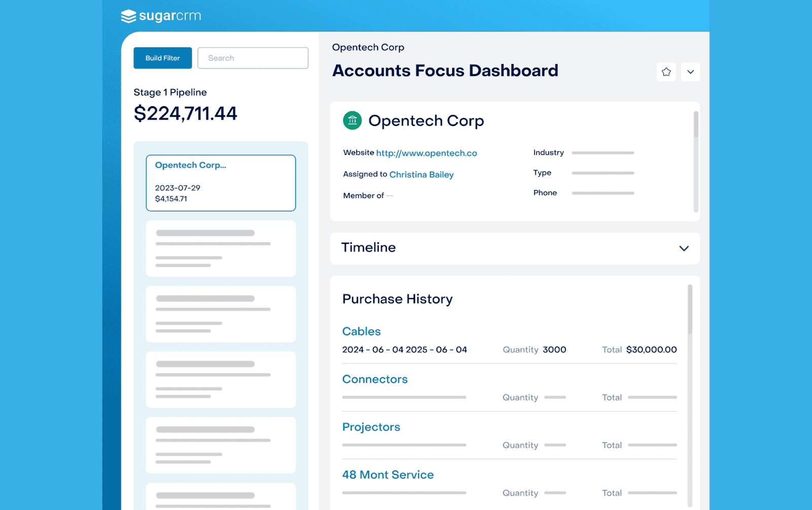The image size is (812, 510).
Task: Click the Search input field
Action: [252, 58]
